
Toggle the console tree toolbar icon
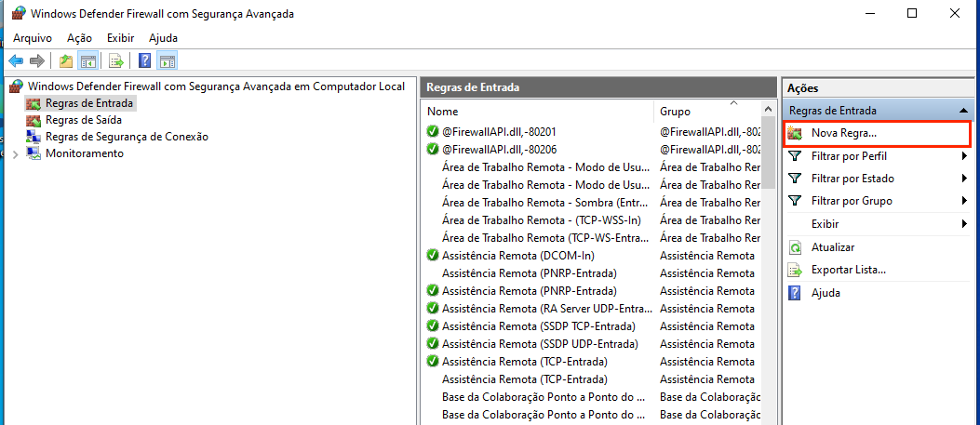[88, 60]
